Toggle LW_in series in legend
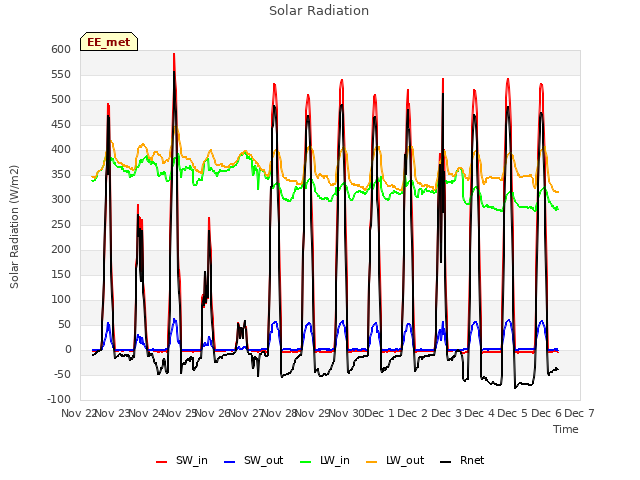The image size is (640, 480). [x=325, y=460]
